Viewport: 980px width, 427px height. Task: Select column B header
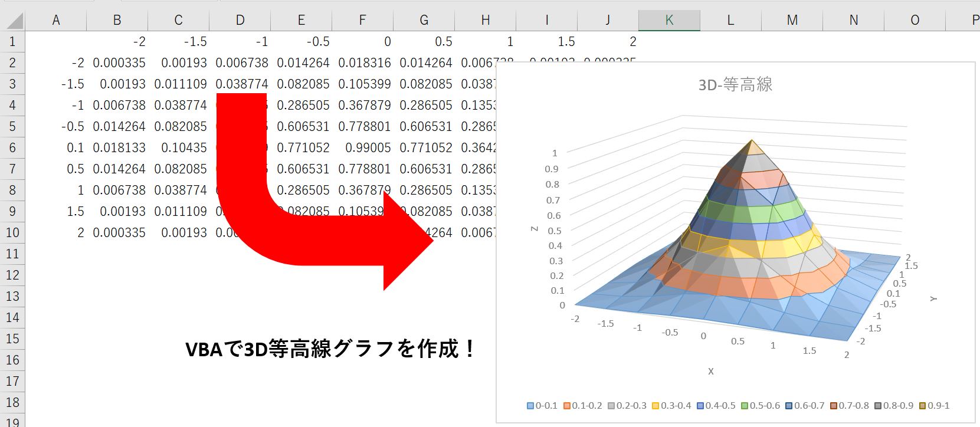(x=117, y=21)
